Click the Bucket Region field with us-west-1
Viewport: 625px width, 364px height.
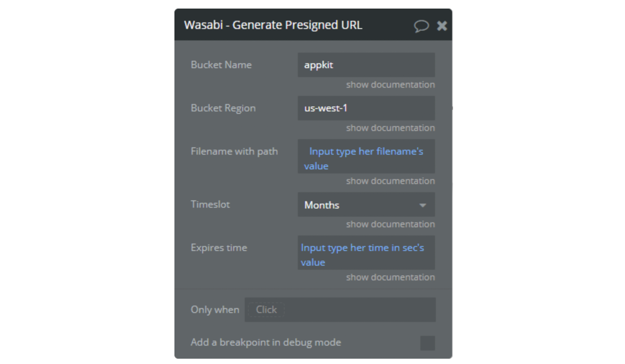[366, 108]
